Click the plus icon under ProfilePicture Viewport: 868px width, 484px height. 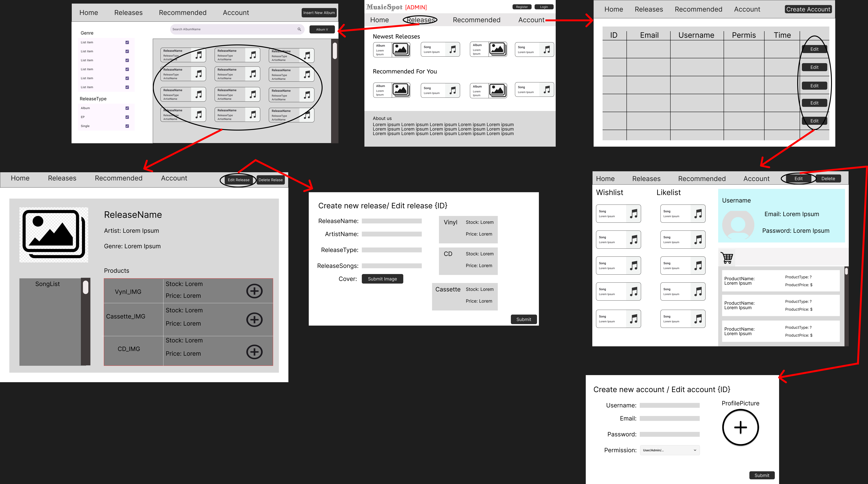click(740, 427)
